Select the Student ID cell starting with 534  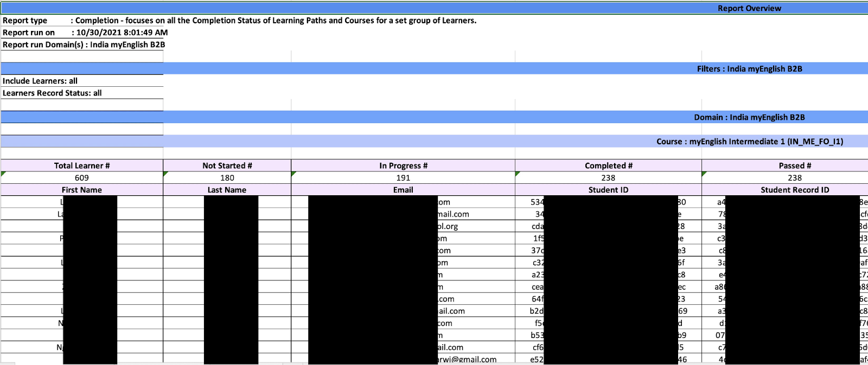click(608, 202)
